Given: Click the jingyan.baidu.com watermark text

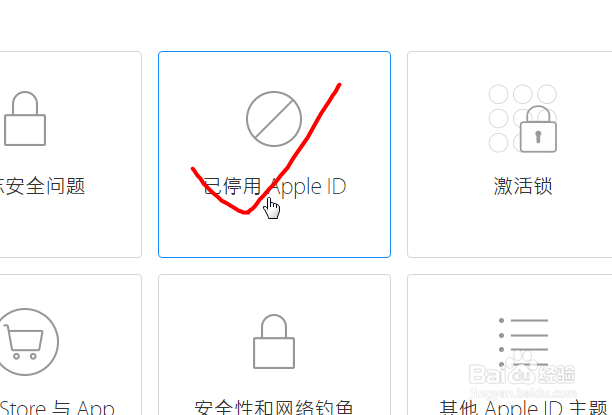Looking at the screenshot, I should click(x=523, y=393).
